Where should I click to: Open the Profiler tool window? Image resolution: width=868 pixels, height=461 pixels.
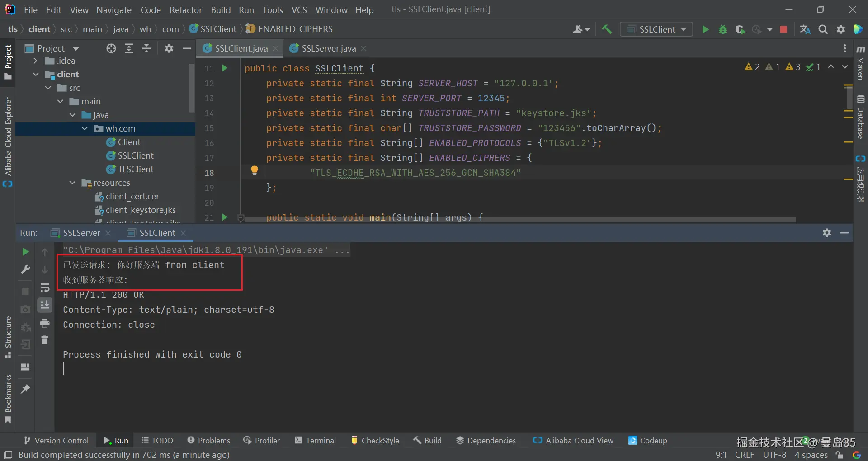tap(262, 441)
